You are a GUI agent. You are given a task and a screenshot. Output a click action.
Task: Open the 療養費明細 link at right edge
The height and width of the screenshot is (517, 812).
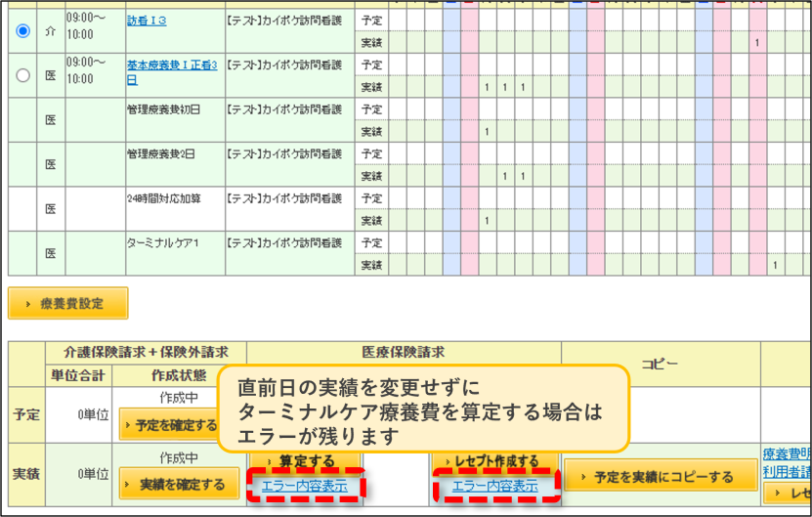(x=788, y=454)
